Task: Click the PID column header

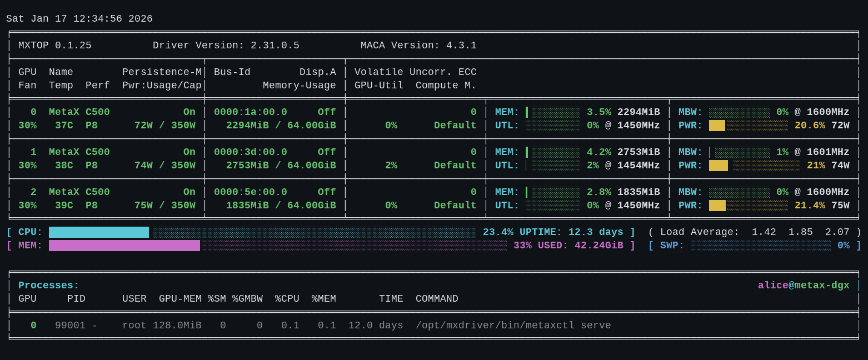Action: click(x=76, y=299)
